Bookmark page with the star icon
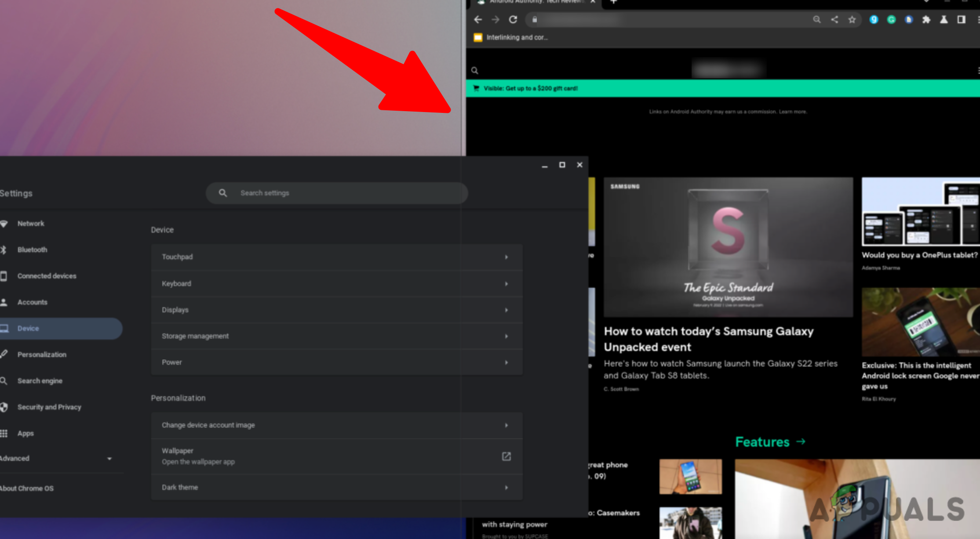 tap(852, 19)
